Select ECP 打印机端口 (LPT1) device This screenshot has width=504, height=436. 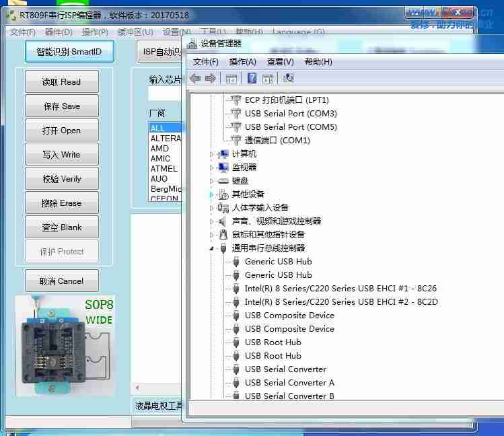tap(287, 100)
